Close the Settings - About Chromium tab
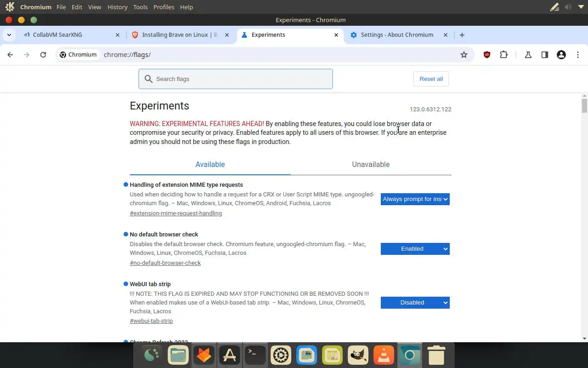Image resolution: width=588 pixels, height=368 pixels. coord(446,35)
